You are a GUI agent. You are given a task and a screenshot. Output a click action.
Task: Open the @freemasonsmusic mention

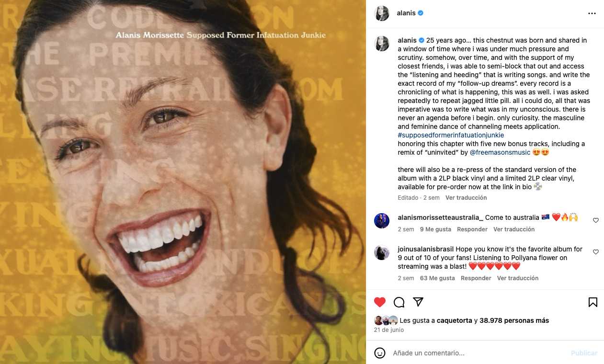500,152
